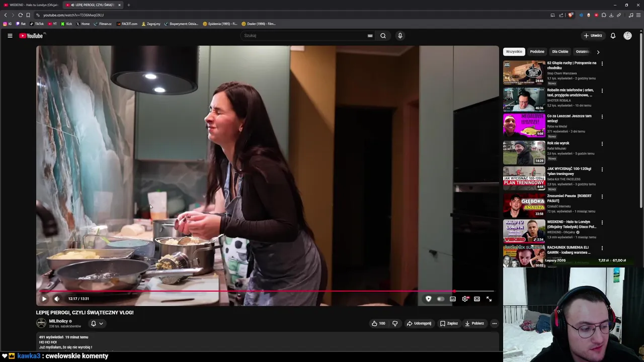Screen dimensions: 644x362
Task: Open the account avatar menu
Action: tap(627, 36)
